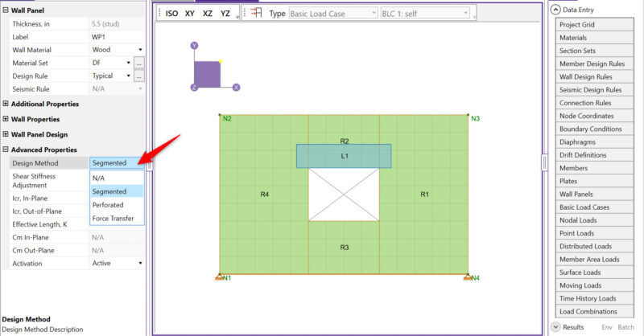
Task: Collapse the Data Entry panel
Action: pyautogui.click(x=555, y=9)
